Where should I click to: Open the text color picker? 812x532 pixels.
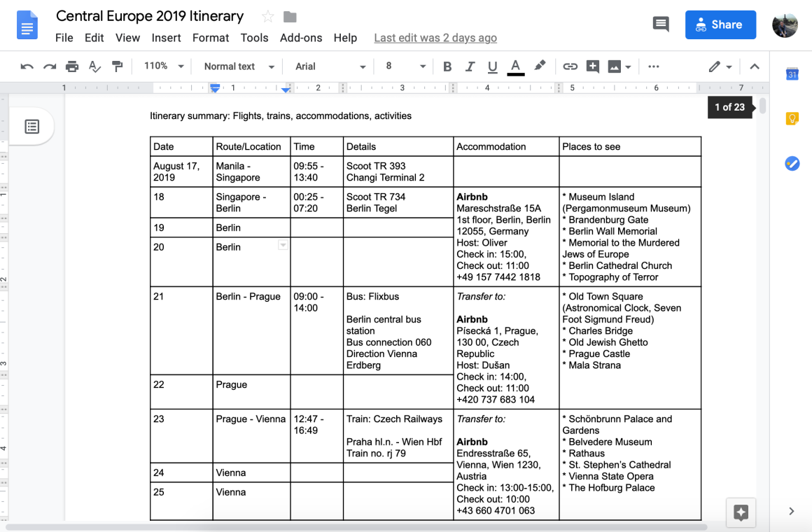(516, 66)
